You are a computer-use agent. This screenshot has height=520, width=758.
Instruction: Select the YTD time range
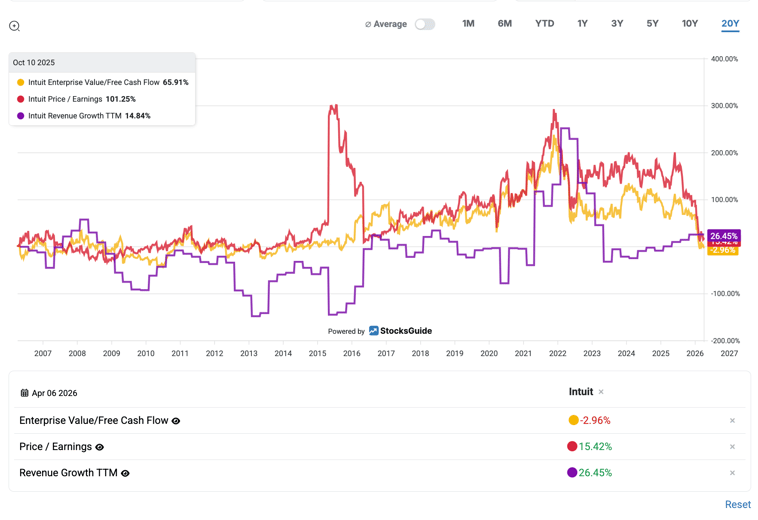(544, 23)
